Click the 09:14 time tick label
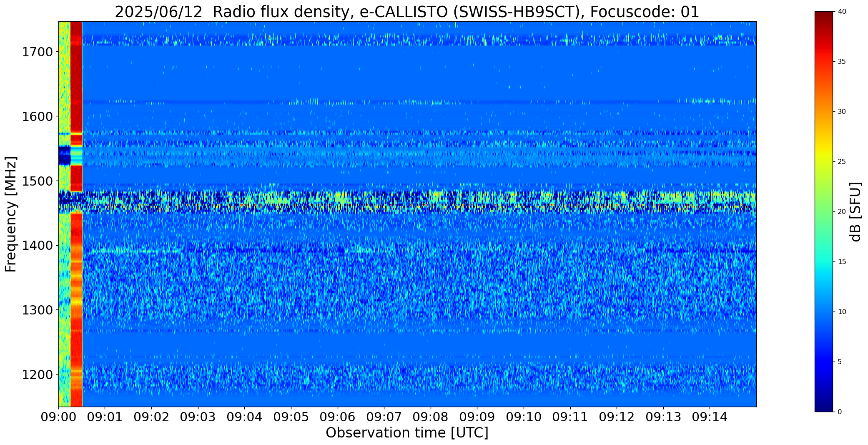The height and width of the screenshot is (445, 868). (x=710, y=417)
